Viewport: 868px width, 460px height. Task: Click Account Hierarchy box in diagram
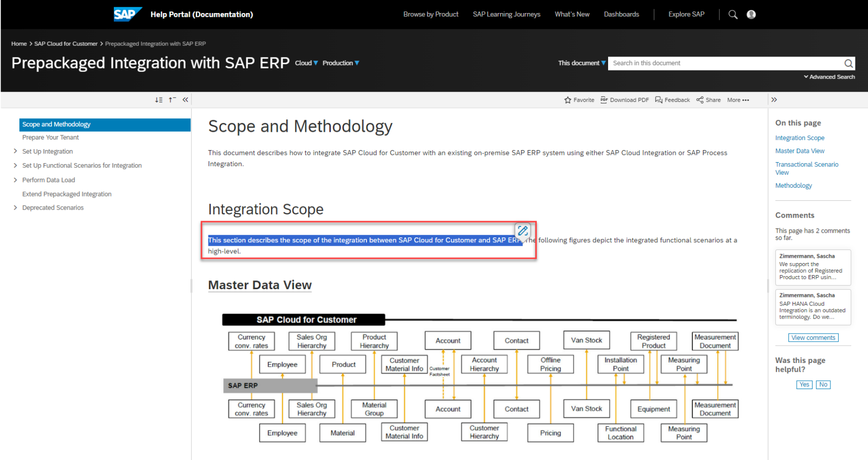pyautogui.click(x=484, y=364)
